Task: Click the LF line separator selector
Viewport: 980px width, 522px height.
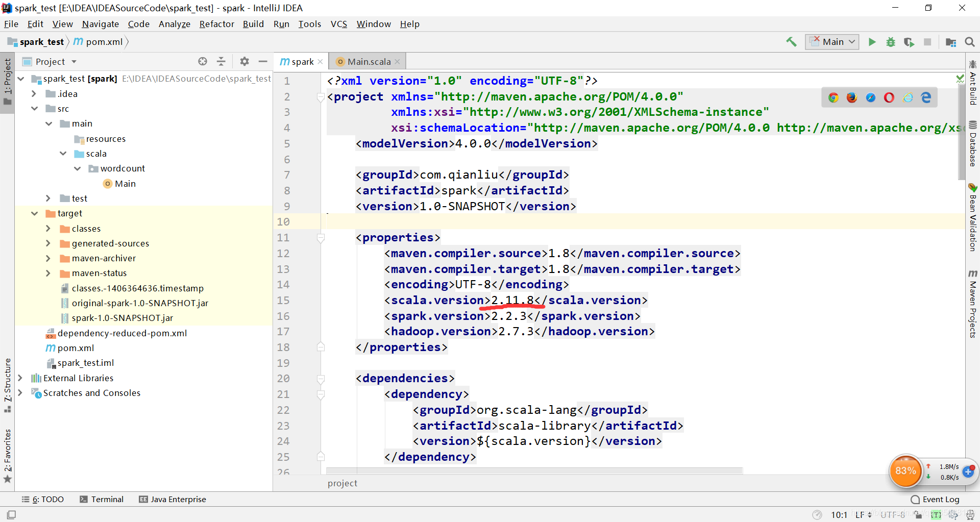Action: pyautogui.click(x=863, y=514)
